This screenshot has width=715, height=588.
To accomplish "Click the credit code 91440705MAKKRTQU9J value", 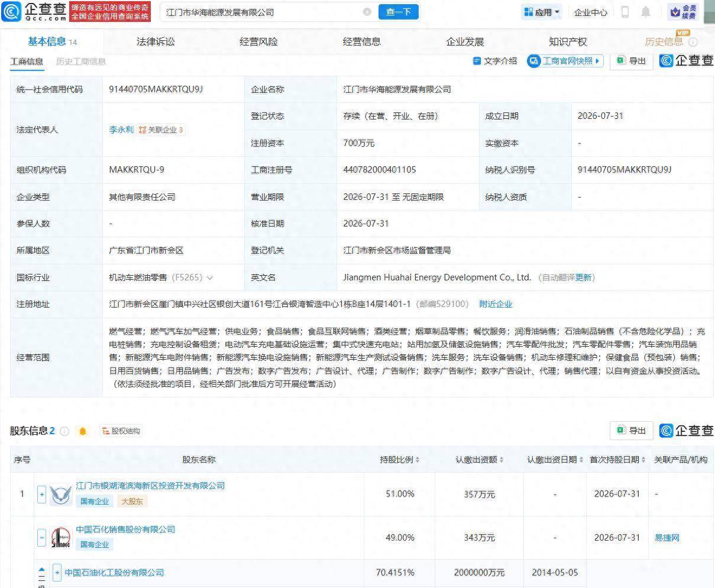I will coord(156,89).
